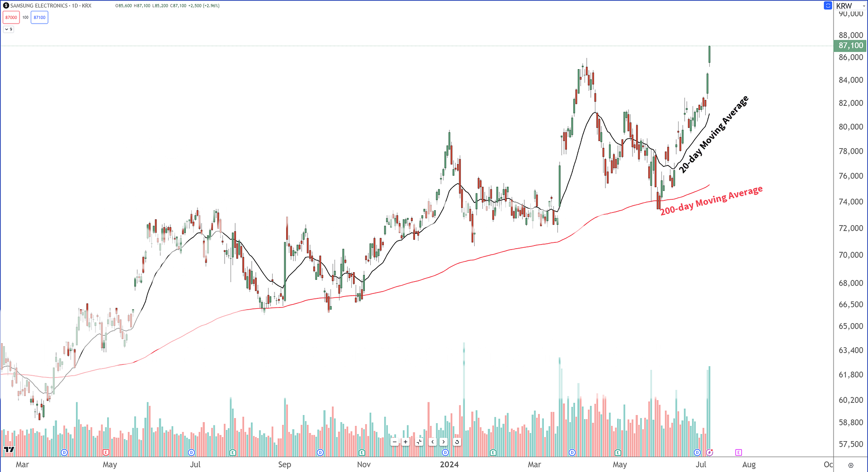Click the TradingView logo in bottom-left corner
Screen dimensions: 868x472
pos(9,449)
